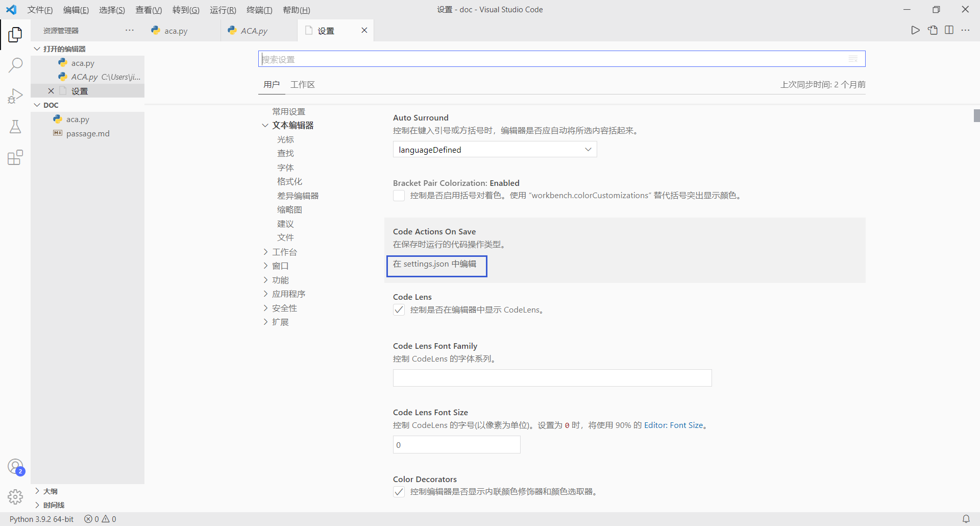Screen dimensions: 980x526
Task: Go to 光标 settings category
Action: 285,139
